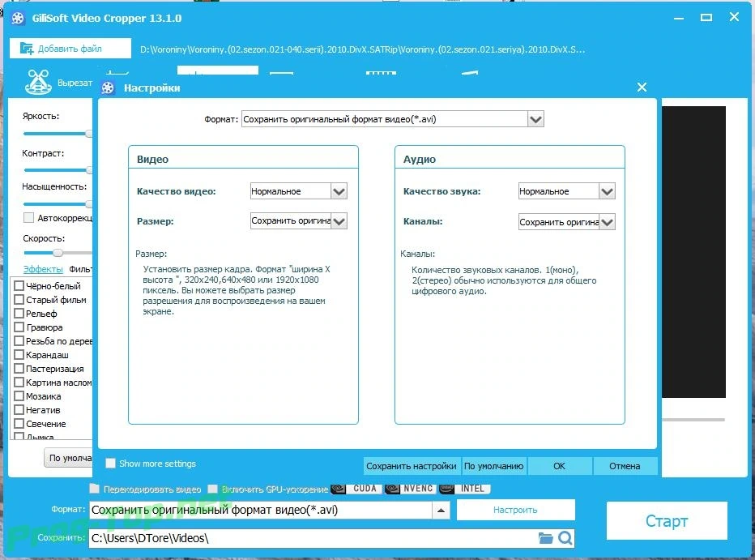This screenshot has height=560, width=755.
Task: Check the Гравюра effect
Action: tap(19, 327)
